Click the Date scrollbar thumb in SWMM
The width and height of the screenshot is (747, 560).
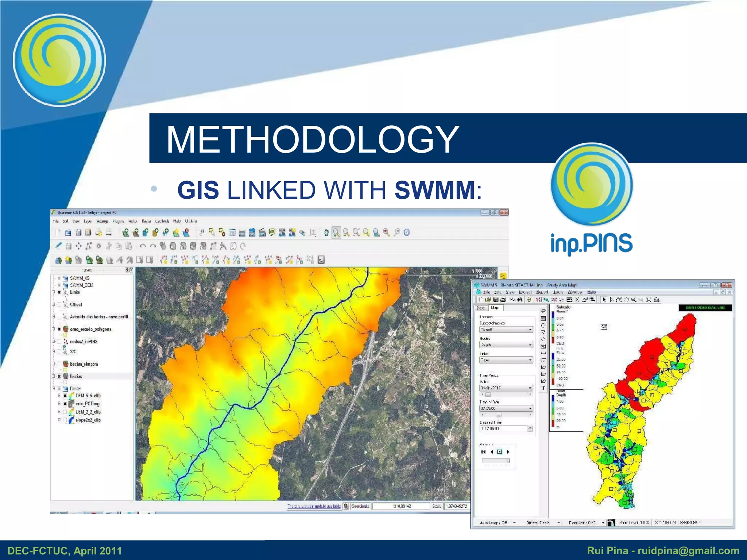488,394
